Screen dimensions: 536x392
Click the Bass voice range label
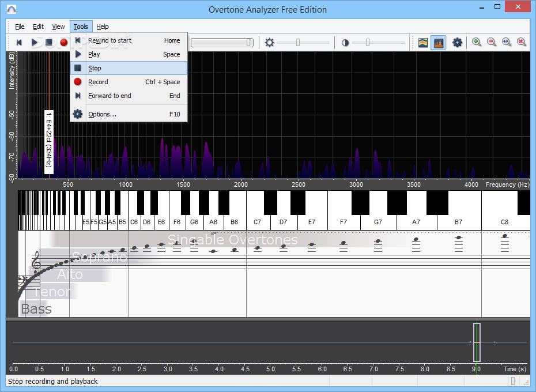point(36,309)
